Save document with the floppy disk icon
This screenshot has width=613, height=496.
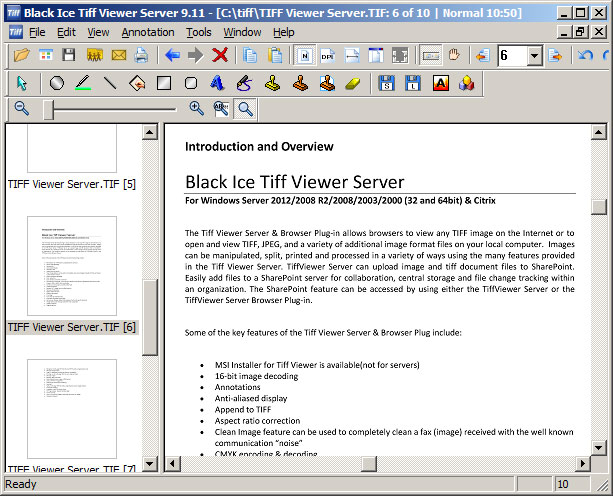coord(69,55)
